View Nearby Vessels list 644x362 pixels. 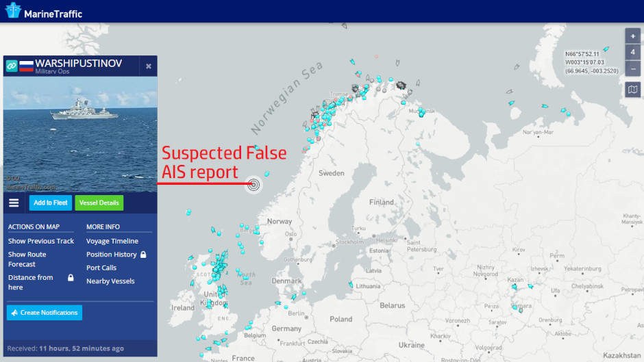pyautogui.click(x=110, y=281)
